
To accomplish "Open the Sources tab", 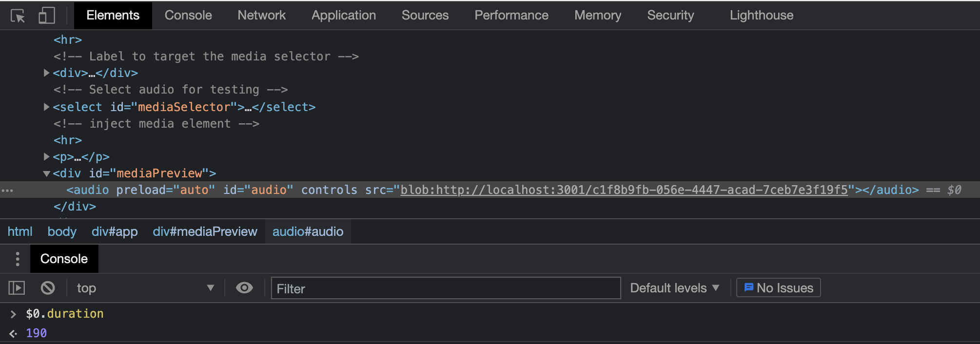I will pyautogui.click(x=425, y=15).
